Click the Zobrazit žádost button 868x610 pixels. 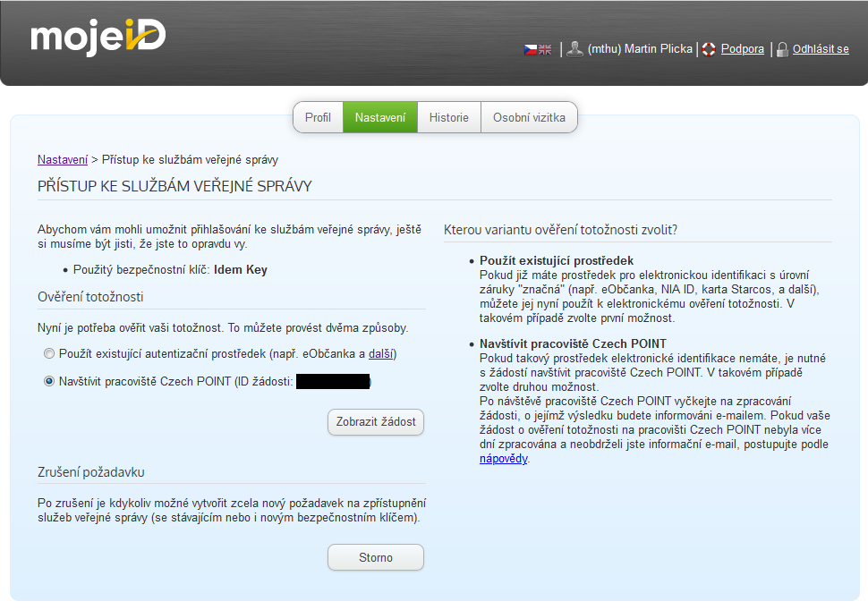(x=376, y=422)
